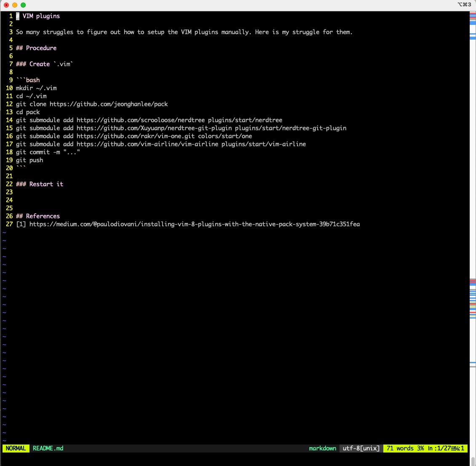476x466 pixels.
Task: Click the 'plugins/start/vim-airline' path text
Action: 264,144
